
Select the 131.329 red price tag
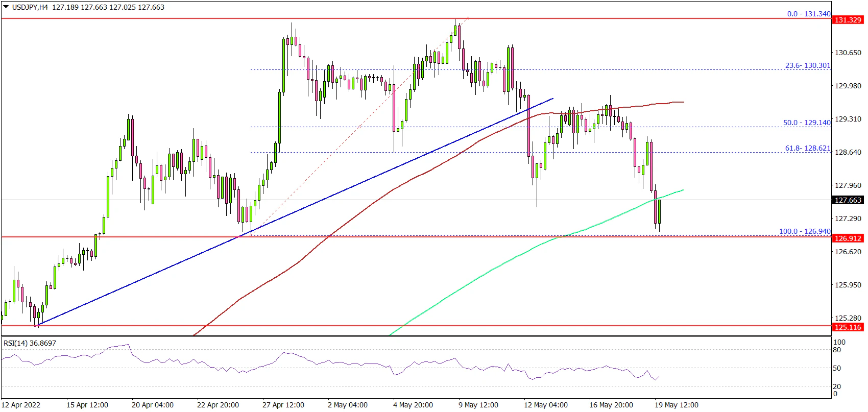(x=848, y=20)
